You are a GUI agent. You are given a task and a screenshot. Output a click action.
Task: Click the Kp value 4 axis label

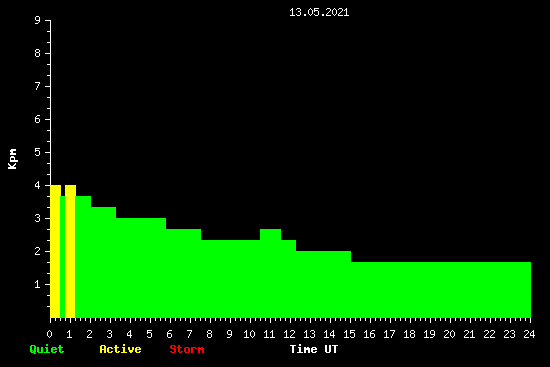(x=38, y=185)
